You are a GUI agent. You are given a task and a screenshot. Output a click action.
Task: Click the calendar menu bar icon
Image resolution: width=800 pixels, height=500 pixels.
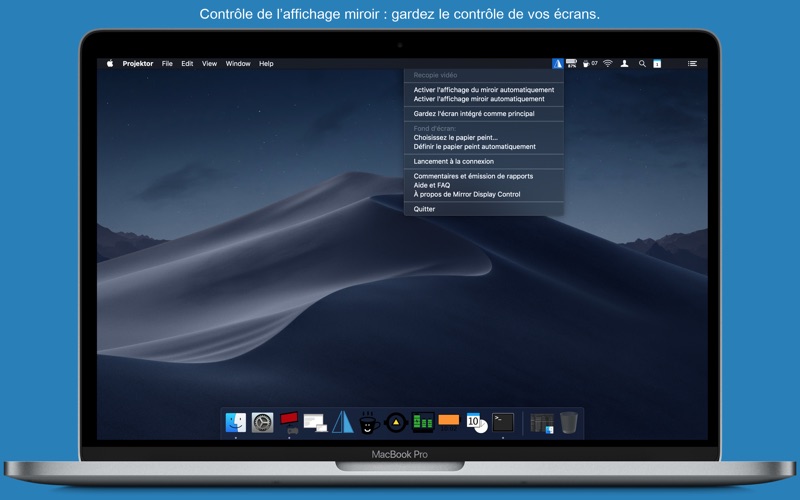(657, 64)
